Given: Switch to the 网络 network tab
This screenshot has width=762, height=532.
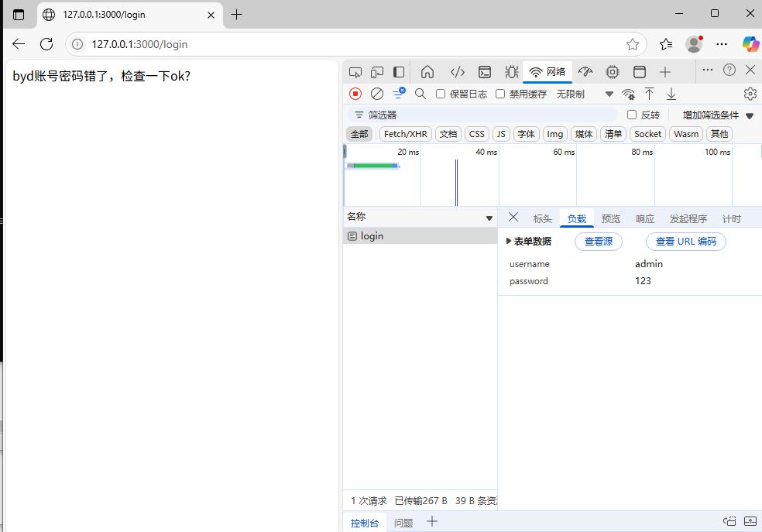Looking at the screenshot, I should coord(547,72).
